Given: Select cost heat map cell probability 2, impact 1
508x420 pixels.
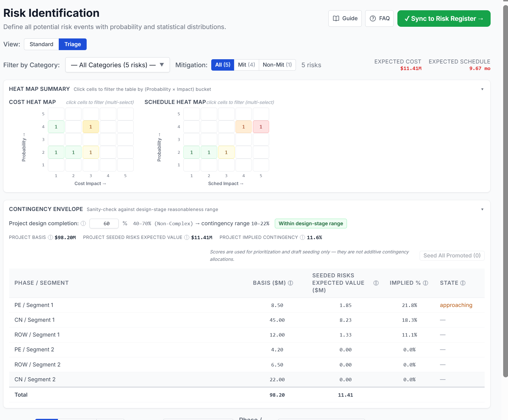Looking at the screenshot, I should (x=56, y=152).
